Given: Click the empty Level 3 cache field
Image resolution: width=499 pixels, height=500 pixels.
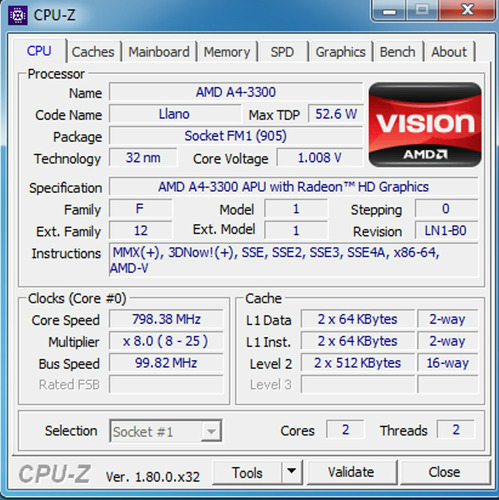Looking at the screenshot, I should [x=357, y=384].
